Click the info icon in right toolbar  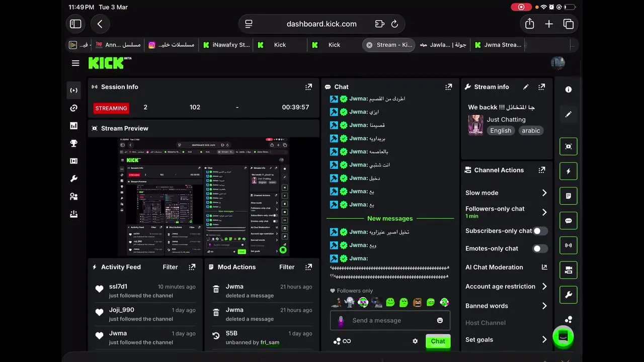(x=569, y=89)
